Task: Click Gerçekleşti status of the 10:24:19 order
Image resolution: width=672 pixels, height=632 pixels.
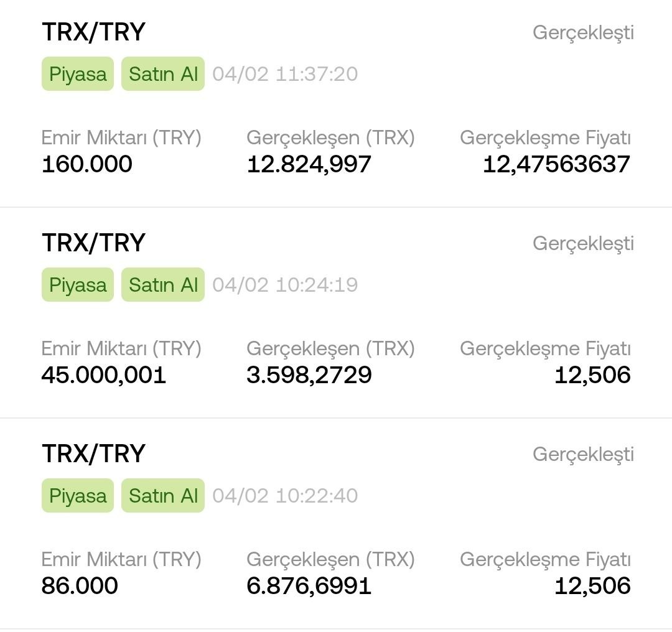Action: point(583,244)
